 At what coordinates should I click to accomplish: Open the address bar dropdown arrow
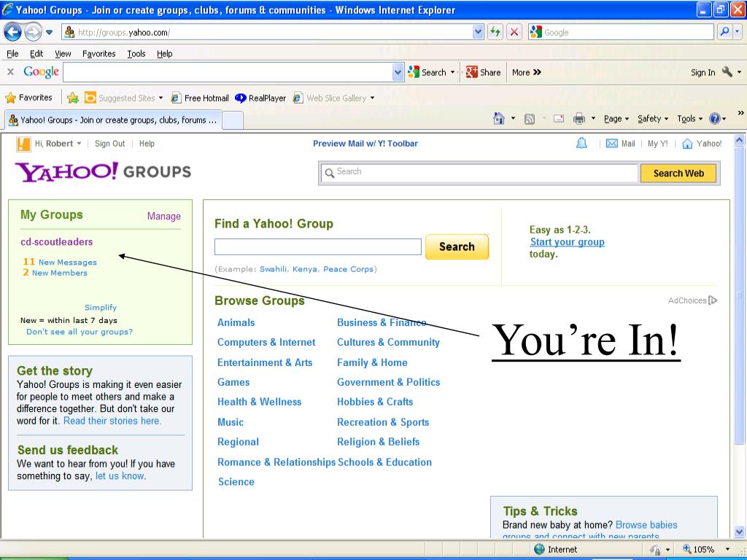(478, 32)
